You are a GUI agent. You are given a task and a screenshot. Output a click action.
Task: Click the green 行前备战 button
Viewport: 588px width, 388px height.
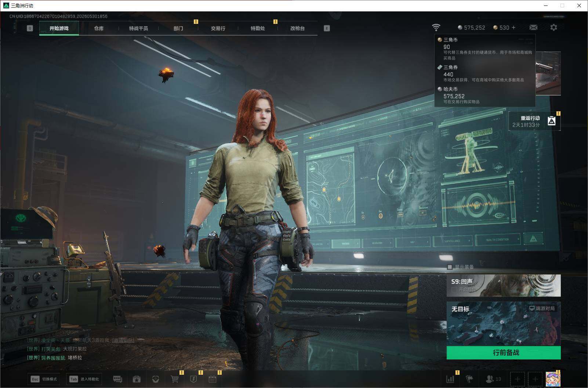pos(504,353)
